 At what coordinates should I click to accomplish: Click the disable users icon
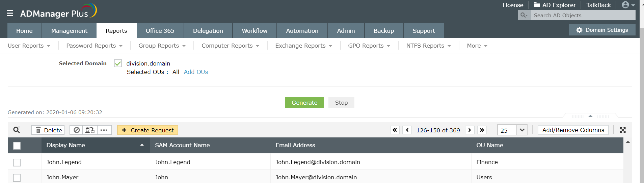pyautogui.click(x=77, y=130)
